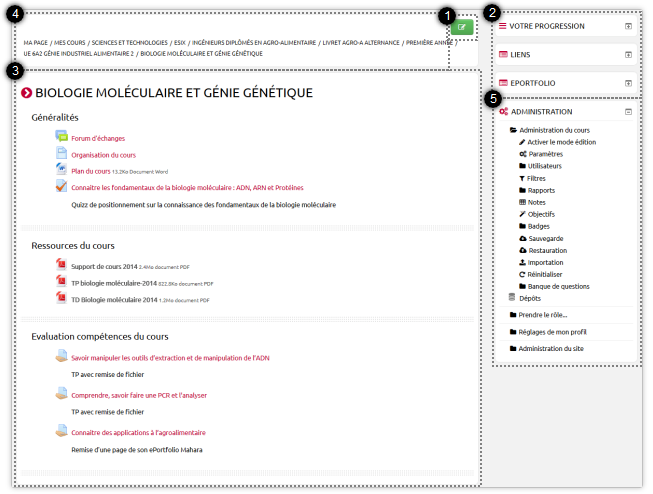Click the Forum d'échanges icon
The width and height of the screenshot is (653, 494).
pos(62,137)
